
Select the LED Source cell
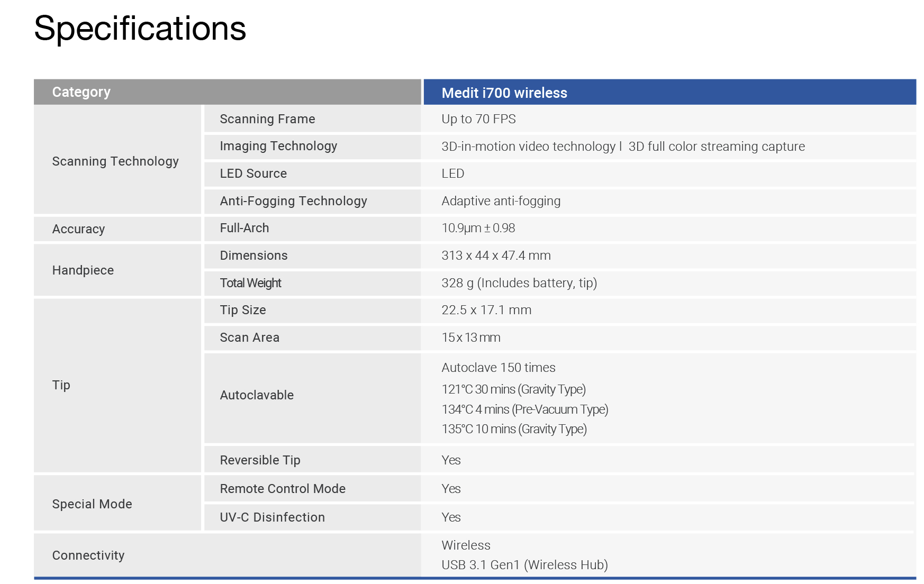[x=253, y=173]
